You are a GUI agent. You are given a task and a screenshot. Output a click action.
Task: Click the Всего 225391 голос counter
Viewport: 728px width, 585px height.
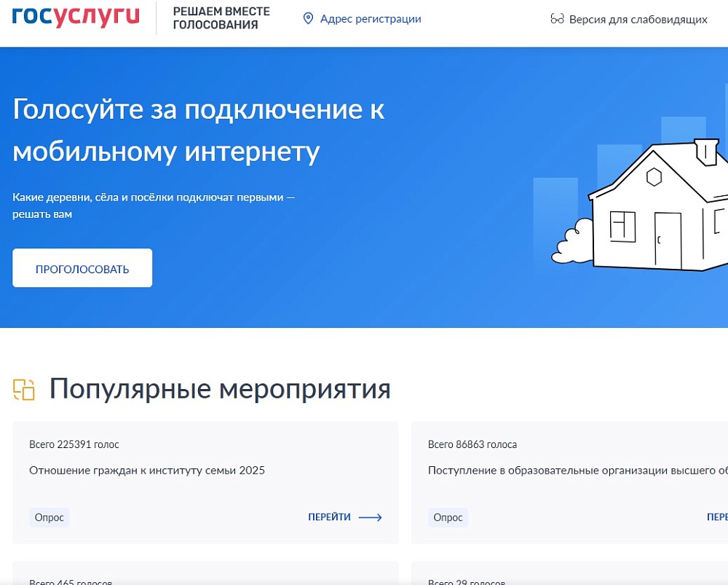pyautogui.click(x=74, y=444)
